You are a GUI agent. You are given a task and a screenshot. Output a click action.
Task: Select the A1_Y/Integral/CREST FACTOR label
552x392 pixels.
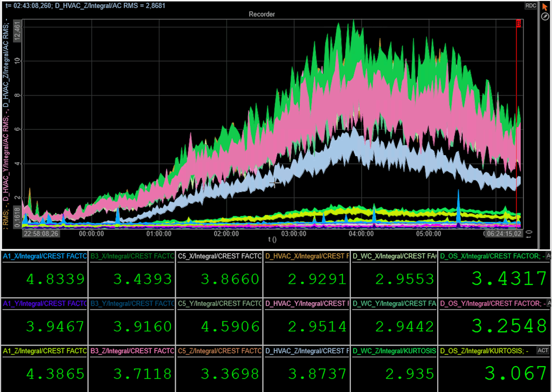coord(45,303)
